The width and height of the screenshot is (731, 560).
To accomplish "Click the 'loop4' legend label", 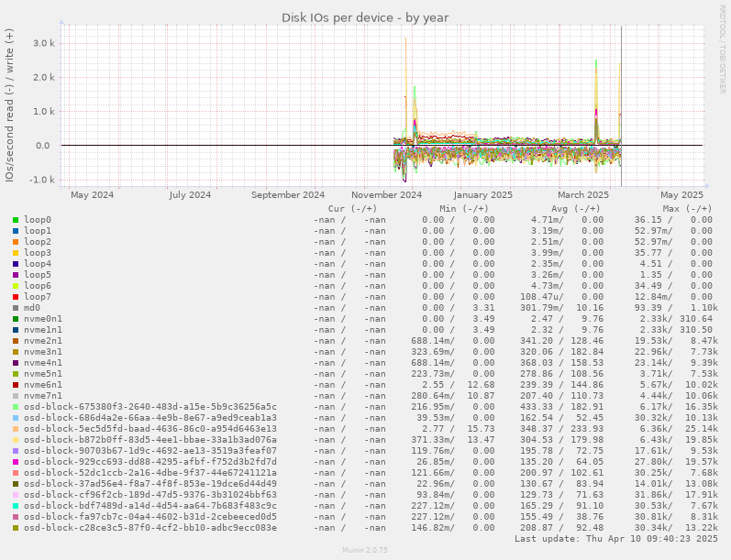I will (38, 264).
